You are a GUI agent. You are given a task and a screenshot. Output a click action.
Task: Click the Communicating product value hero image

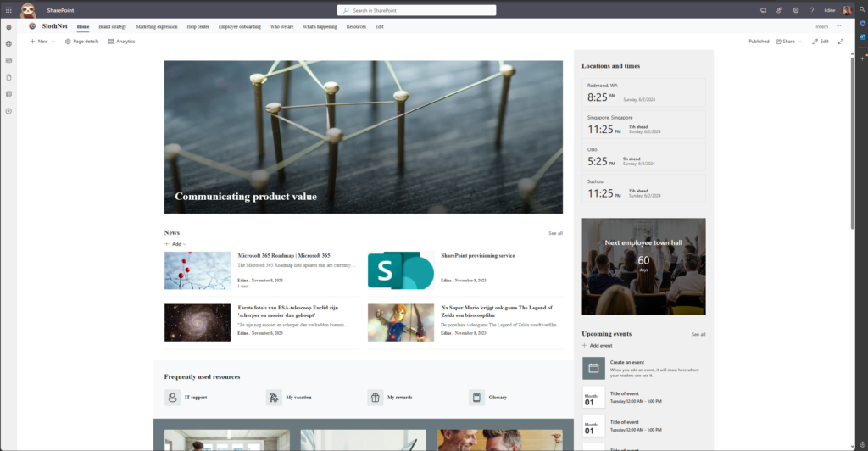click(x=363, y=137)
